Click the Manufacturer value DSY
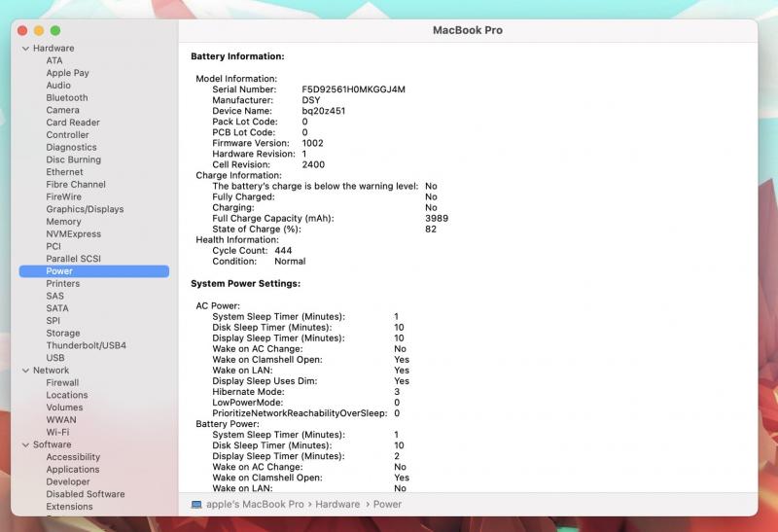 (x=310, y=100)
